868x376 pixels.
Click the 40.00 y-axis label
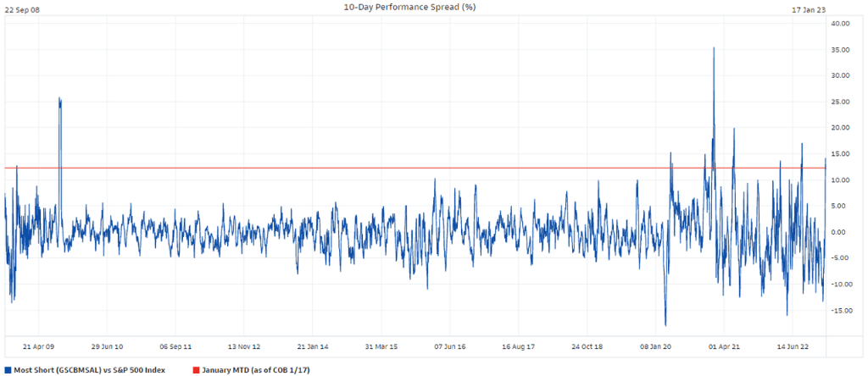point(840,24)
